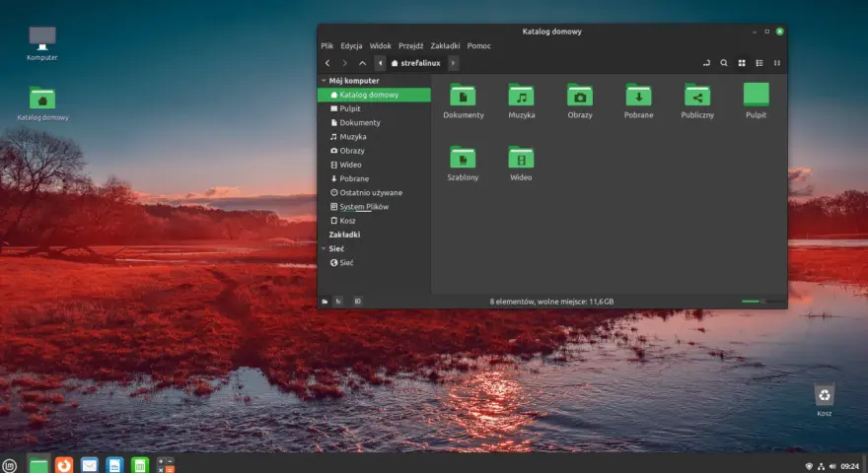The width and height of the screenshot is (868, 473).
Task: Open file search with magnifier icon
Action: click(x=724, y=63)
